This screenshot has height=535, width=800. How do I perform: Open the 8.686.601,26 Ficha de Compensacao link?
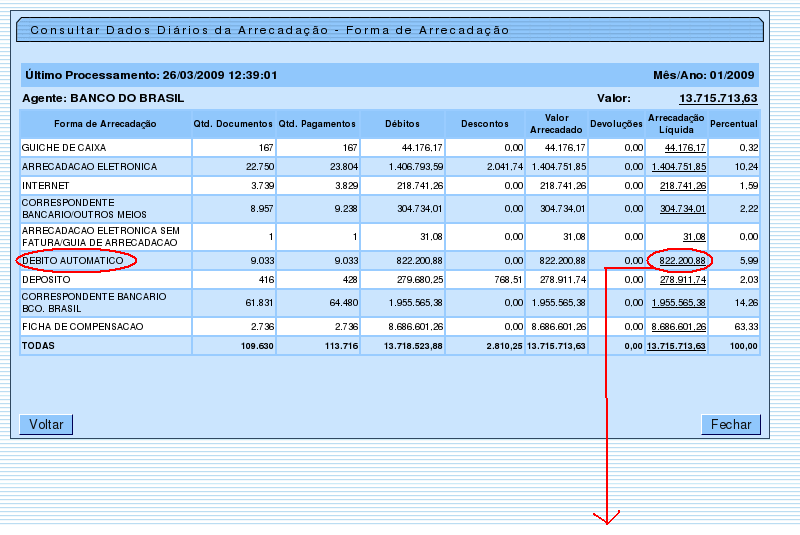(x=679, y=327)
